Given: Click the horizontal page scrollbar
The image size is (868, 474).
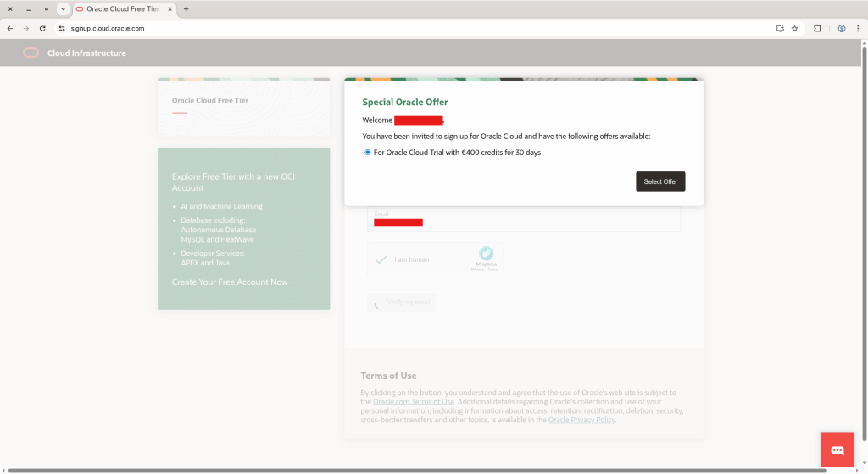Looking at the screenshot, I should (418, 471).
